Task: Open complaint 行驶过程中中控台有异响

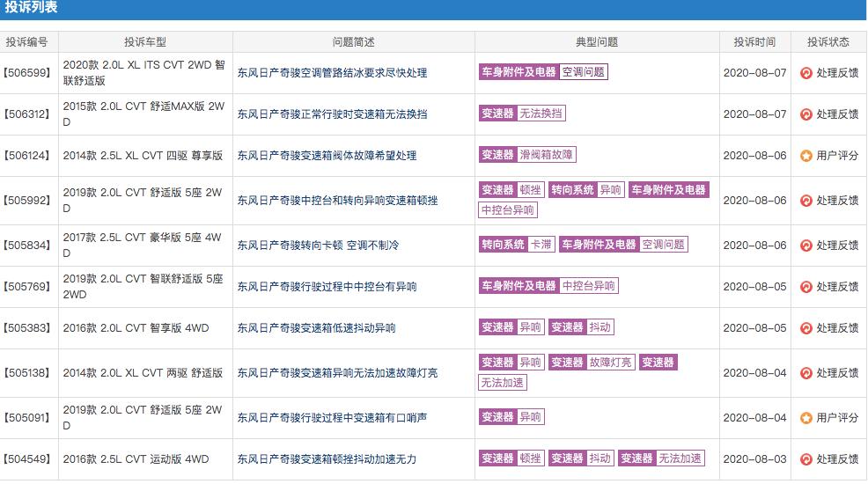Action: click(327, 287)
